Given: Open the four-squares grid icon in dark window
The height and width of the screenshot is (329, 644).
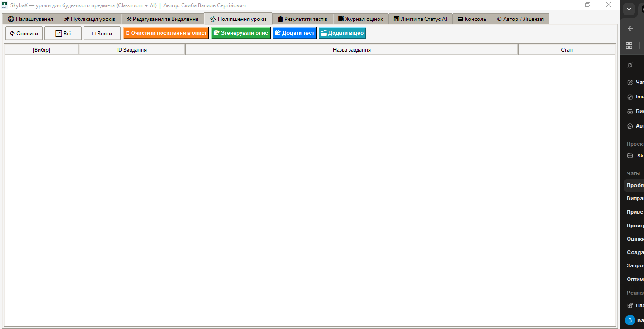Looking at the screenshot, I should (x=629, y=45).
